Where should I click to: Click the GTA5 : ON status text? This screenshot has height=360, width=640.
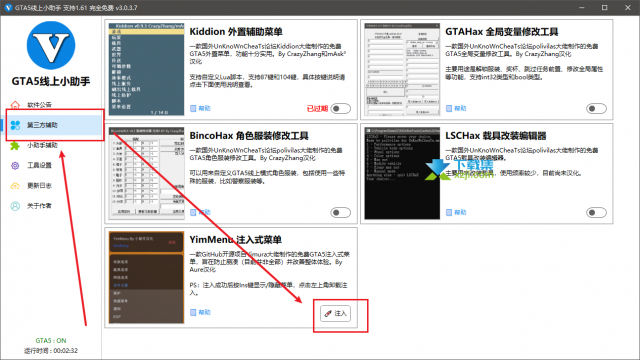tap(51, 340)
